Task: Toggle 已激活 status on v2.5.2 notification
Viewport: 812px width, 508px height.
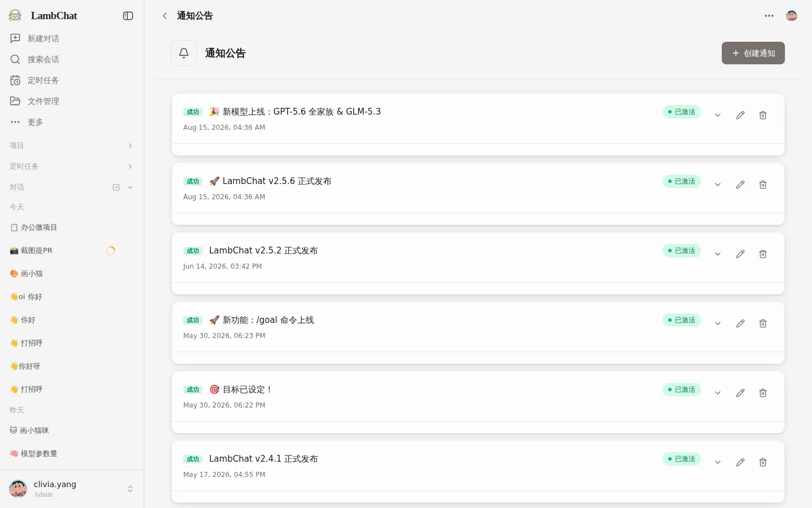Action: tap(682, 251)
